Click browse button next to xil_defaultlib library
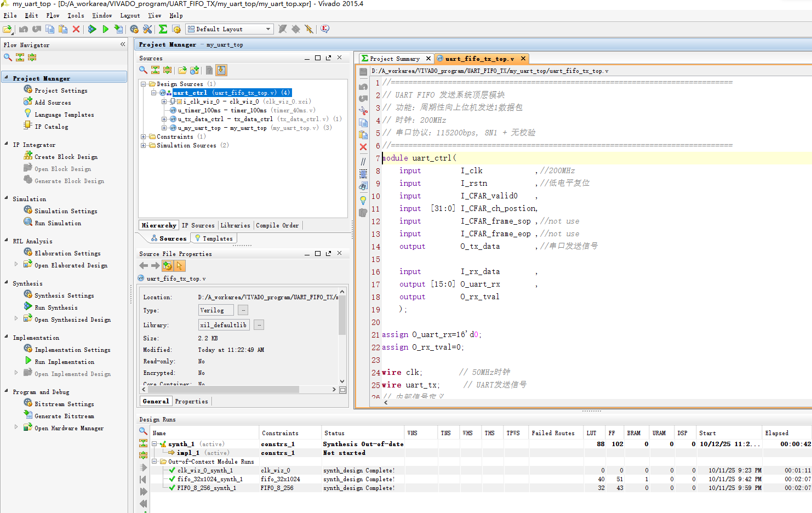Screen dimensions: 812x513 pos(259,325)
